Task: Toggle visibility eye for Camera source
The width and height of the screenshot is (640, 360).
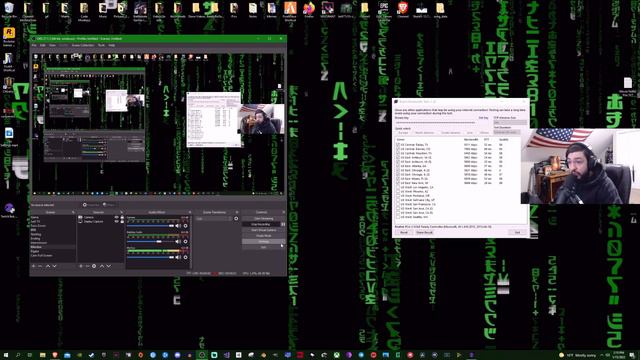Action: pyautogui.click(x=117, y=218)
